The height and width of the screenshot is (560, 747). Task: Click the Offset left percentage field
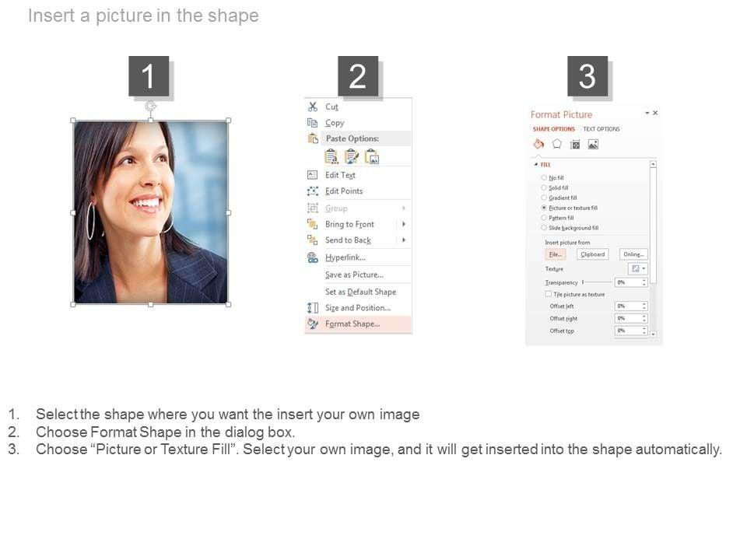point(631,306)
